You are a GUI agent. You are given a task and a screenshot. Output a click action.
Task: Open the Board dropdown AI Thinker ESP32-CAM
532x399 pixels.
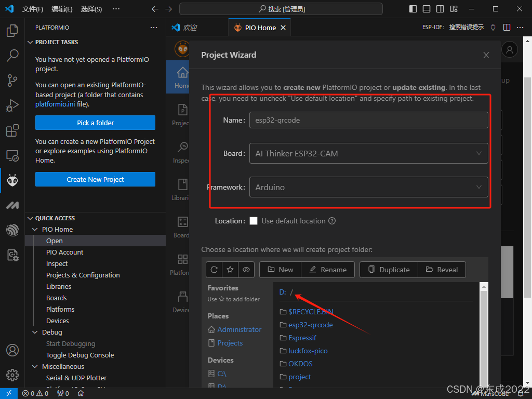(x=368, y=153)
